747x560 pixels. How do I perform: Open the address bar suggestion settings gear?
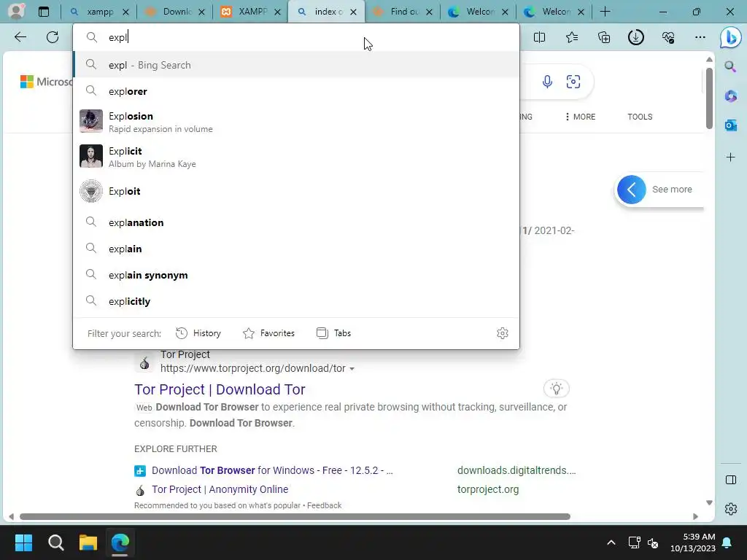tap(502, 333)
